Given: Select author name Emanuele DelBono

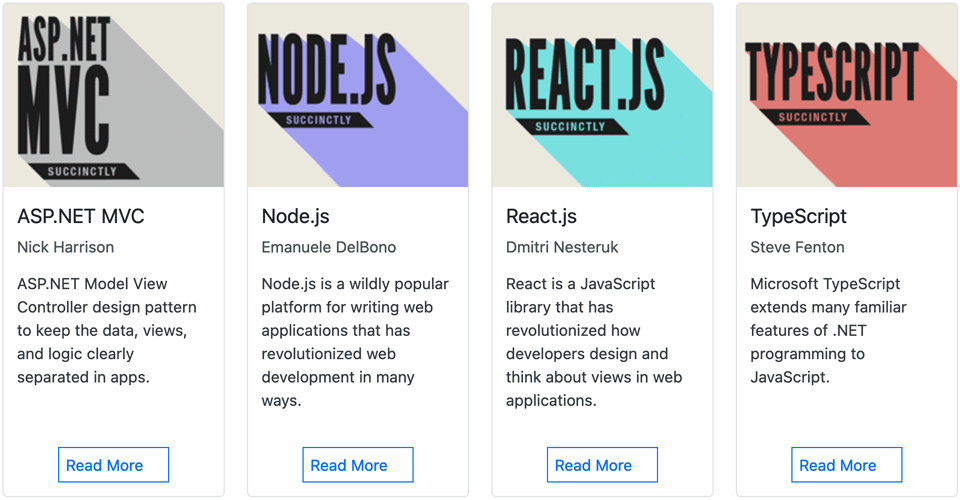Looking at the screenshot, I should (329, 247).
